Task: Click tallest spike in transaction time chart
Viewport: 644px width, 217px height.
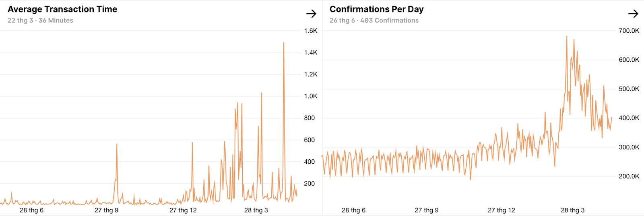Action: [284, 43]
